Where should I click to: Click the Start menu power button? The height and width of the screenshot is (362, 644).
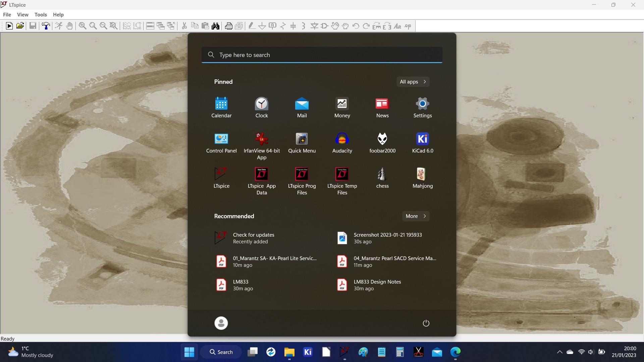[426, 323]
